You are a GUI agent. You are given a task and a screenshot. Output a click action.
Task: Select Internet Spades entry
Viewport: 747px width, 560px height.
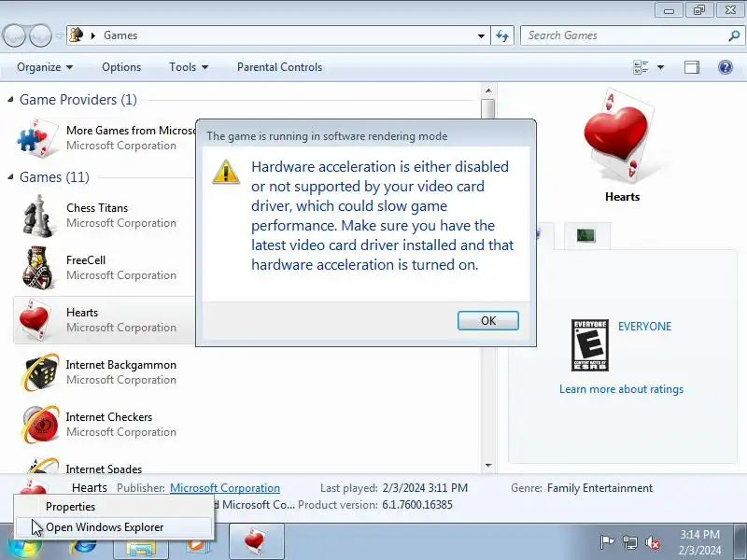point(104,469)
